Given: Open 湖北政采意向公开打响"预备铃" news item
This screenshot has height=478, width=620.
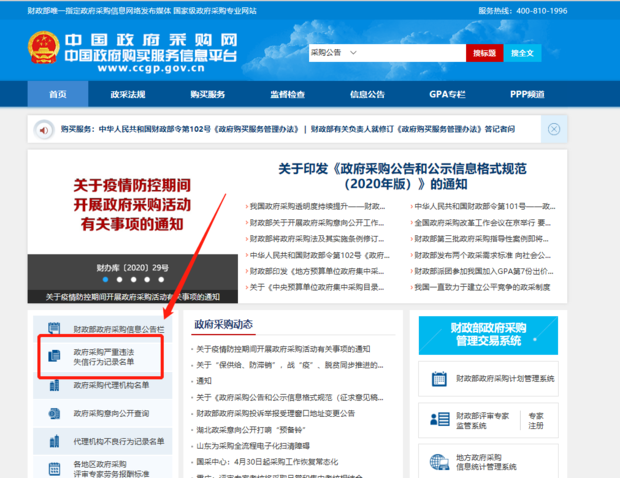Looking at the screenshot, I should (251, 430).
